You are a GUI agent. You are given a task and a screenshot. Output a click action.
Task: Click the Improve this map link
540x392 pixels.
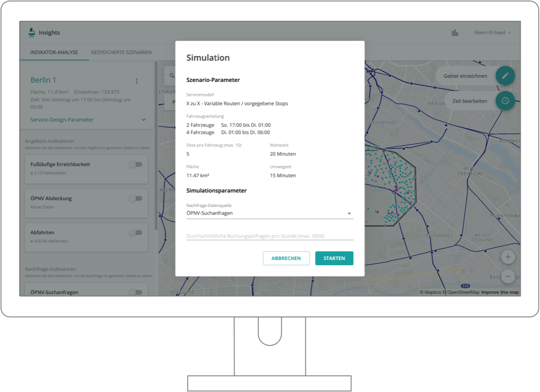tap(500, 292)
